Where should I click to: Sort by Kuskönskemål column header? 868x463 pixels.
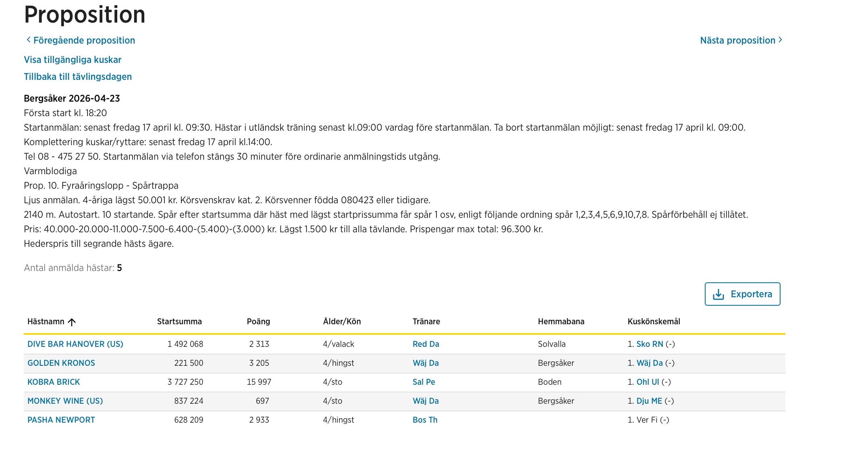pyautogui.click(x=654, y=321)
